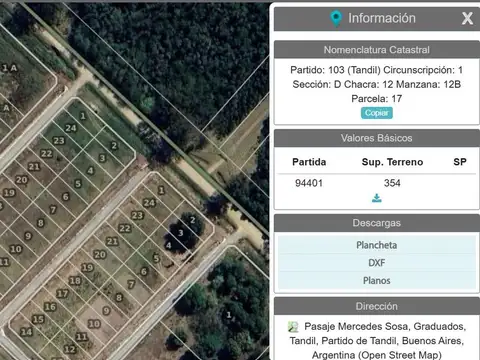Click the Partida column header
The width and height of the screenshot is (480, 360).
click(x=309, y=162)
